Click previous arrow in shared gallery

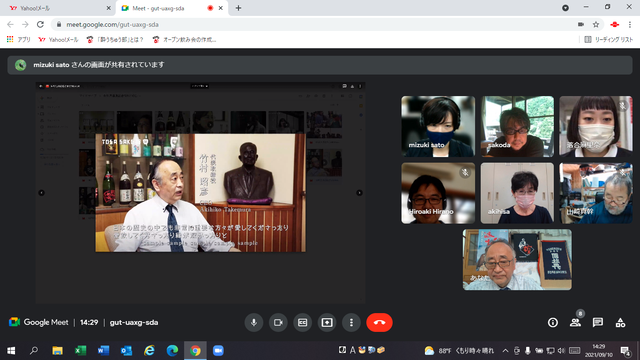41,193
